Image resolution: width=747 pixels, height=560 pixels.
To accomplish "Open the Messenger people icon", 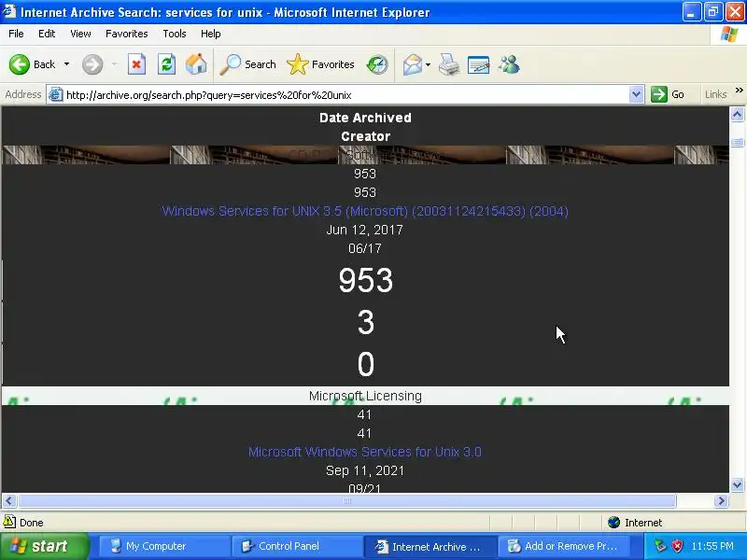I will pos(509,64).
